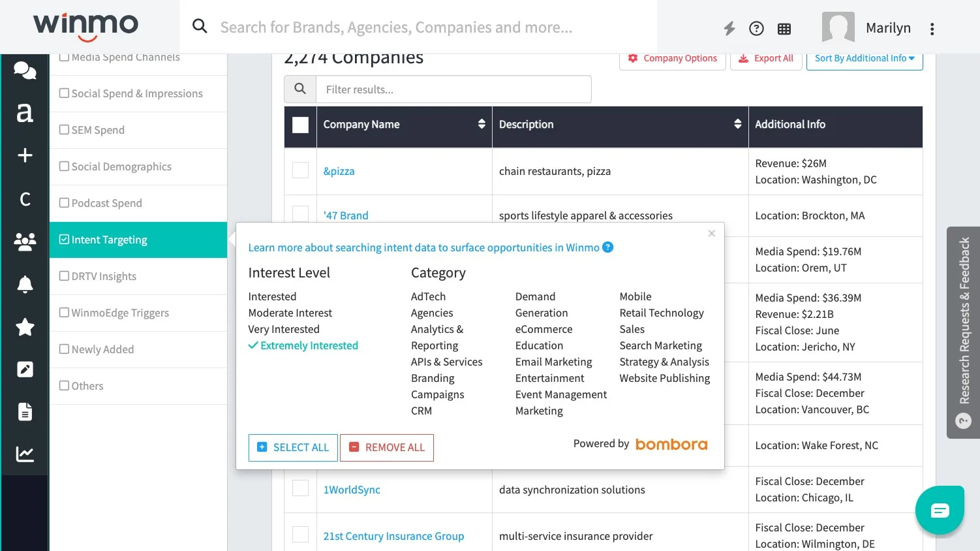Open the help question mark icon
The height and width of the screenshot is (551, 980).
click(x=756, y=28)
